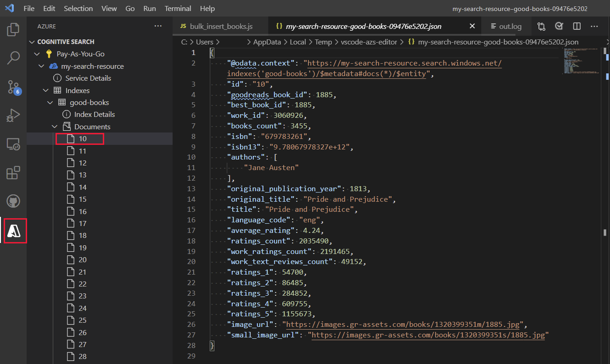Split the editor to the right
Screen dimensions: 610x364
(x=577, y=26)
